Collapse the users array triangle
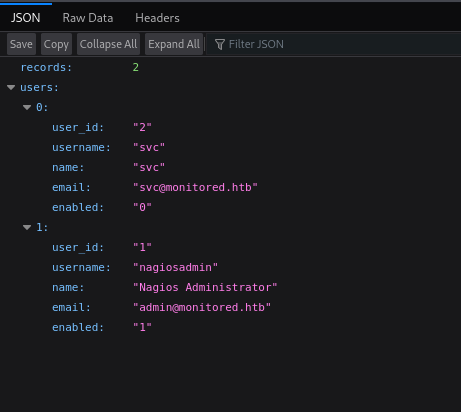Viewport: 461px width, 412px height. coord(11,88)
